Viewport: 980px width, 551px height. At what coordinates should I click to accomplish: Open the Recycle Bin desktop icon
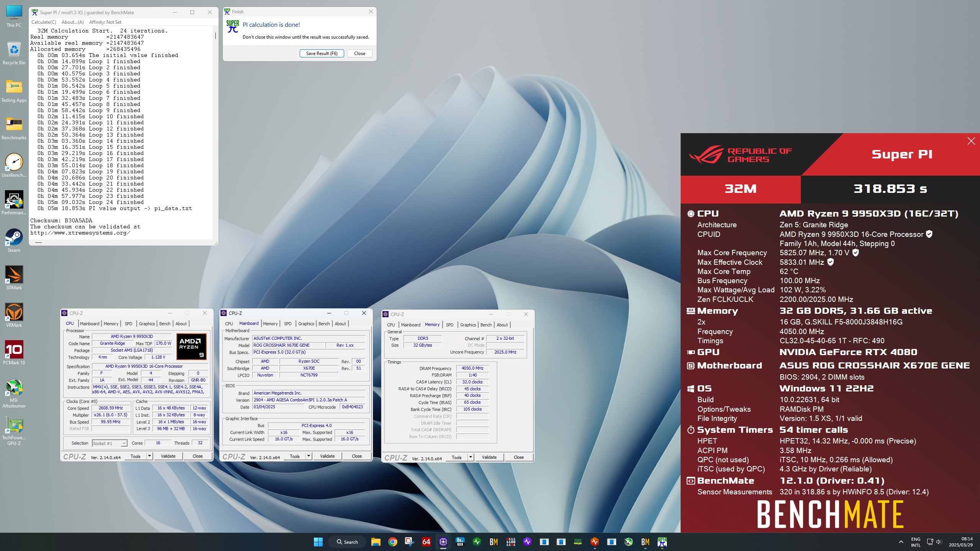tap(14, 53)
